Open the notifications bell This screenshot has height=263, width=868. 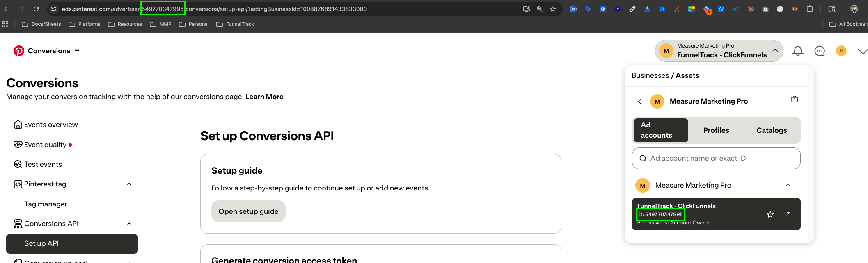pos(798,51)
